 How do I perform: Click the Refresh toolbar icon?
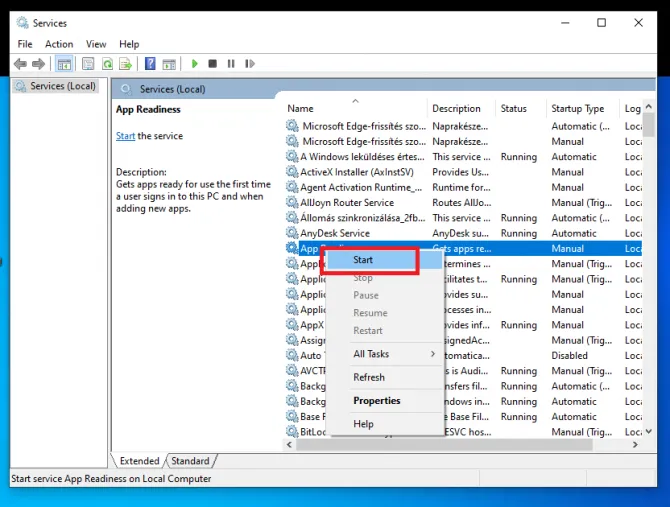click(x=107, y=64)
